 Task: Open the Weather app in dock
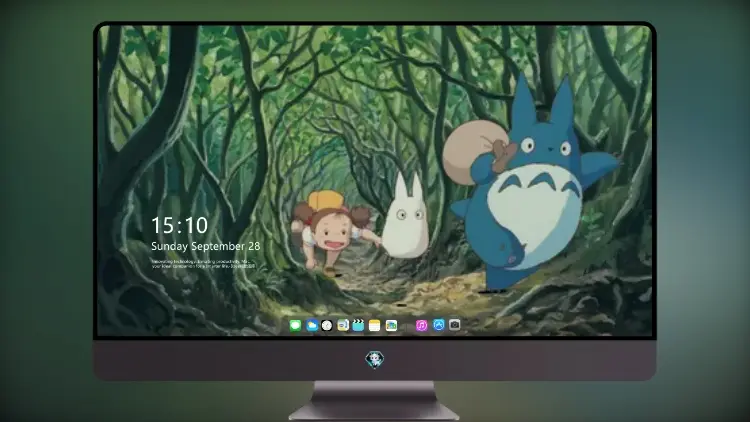[312, 326]
